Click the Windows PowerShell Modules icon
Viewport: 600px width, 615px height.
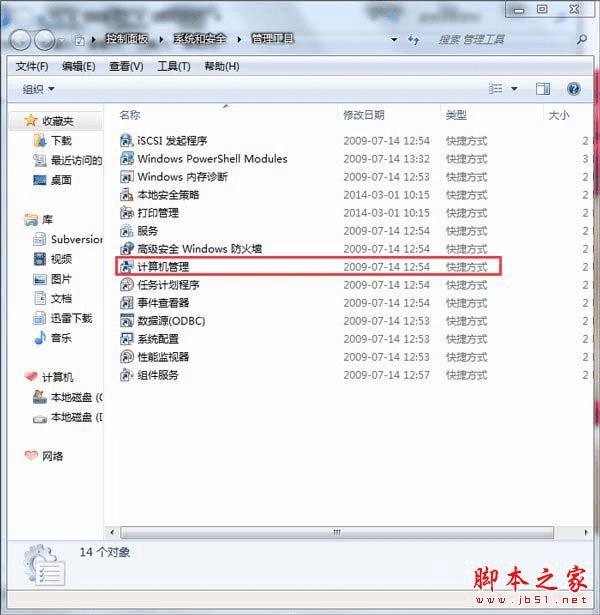(x=126, y=158)
